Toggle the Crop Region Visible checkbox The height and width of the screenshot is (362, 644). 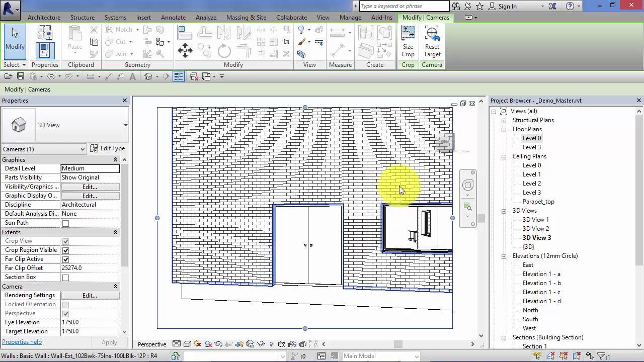coord(65,250)
